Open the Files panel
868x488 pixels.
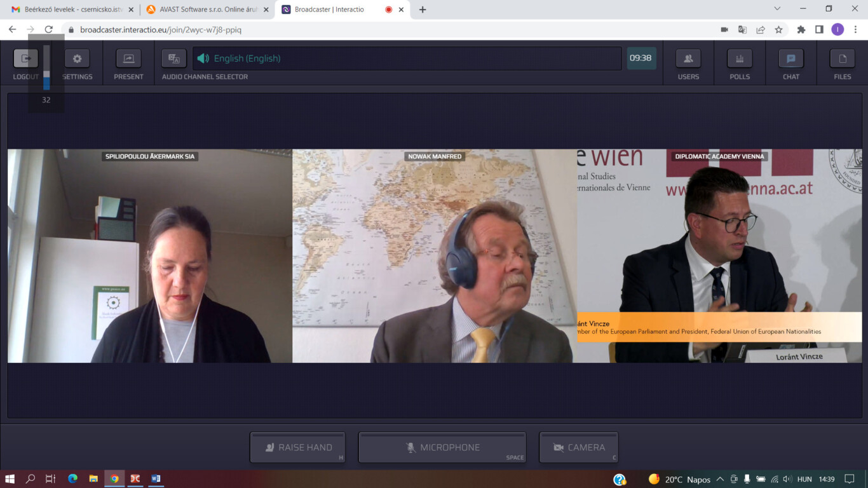point(843,58)
